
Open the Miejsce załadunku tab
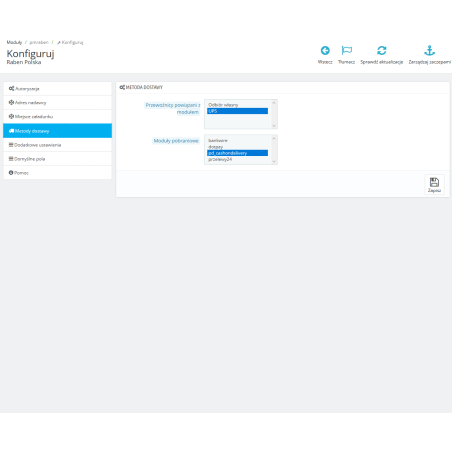click(57, 117)
